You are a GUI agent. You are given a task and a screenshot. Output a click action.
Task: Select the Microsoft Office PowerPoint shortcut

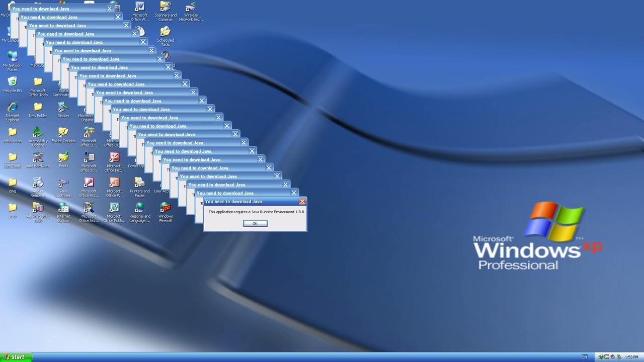[x=114, y=187]
